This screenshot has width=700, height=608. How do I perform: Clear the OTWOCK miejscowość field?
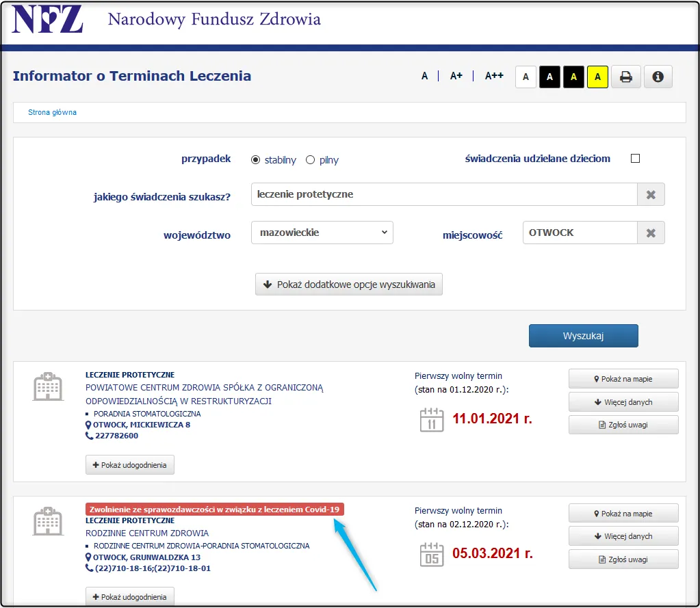click(650, 233)
